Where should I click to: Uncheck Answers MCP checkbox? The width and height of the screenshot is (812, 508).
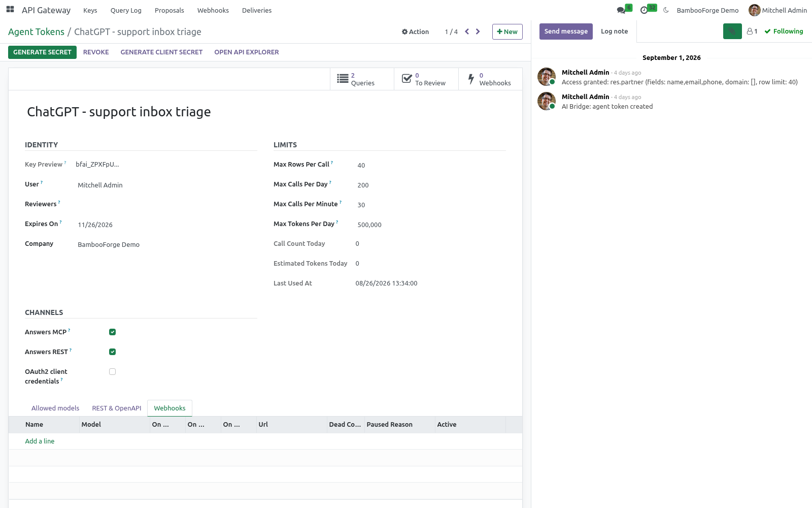coord(113,332)
